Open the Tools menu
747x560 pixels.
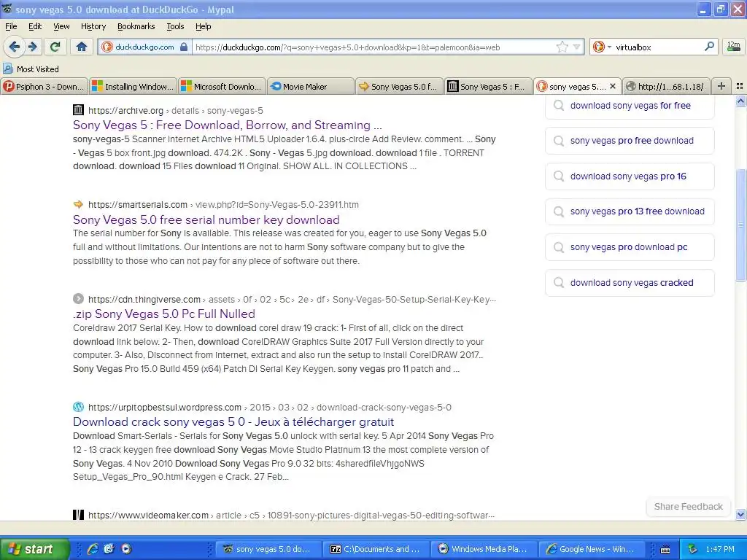[x=175, y=26]
